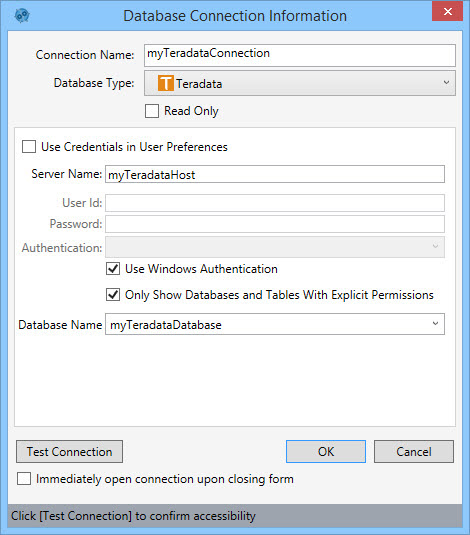Uncheck Use Windows Authentication
The height and width of the screenshot is (535, 470).
(x=113, y=269)
